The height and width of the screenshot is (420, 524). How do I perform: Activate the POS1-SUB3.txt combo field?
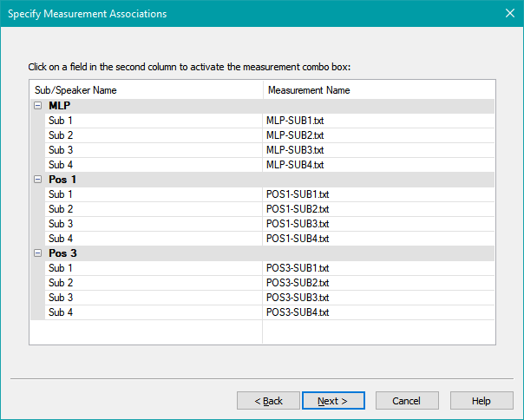[378, 224]
